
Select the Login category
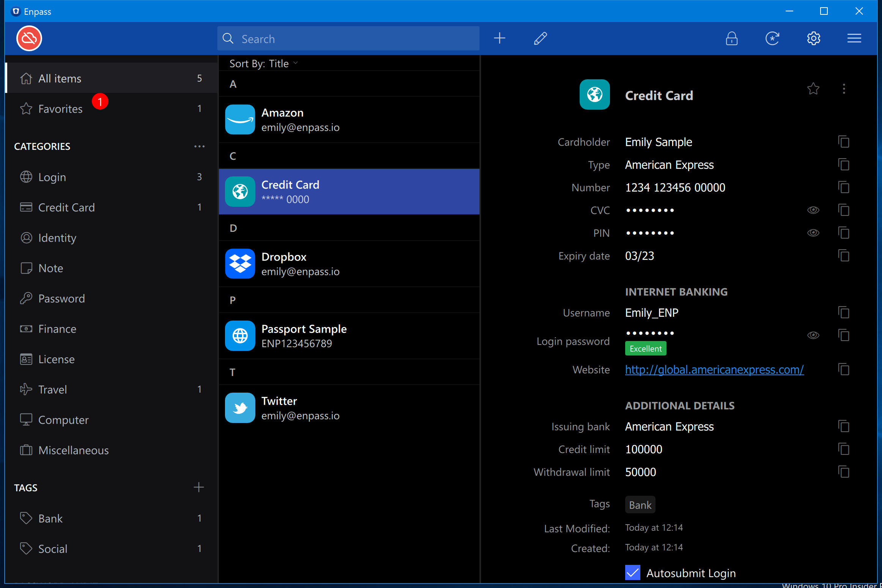(x=112, y=177)
